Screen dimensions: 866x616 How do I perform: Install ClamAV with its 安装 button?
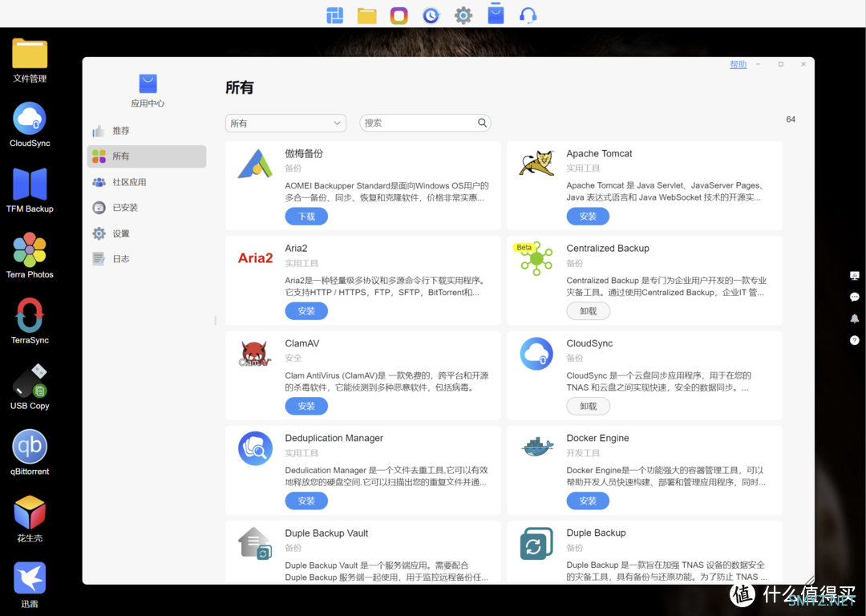click(x=306, y=406)
